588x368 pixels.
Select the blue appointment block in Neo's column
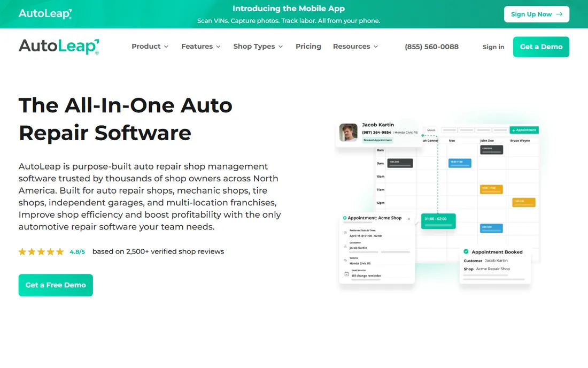tap(460, 163)
